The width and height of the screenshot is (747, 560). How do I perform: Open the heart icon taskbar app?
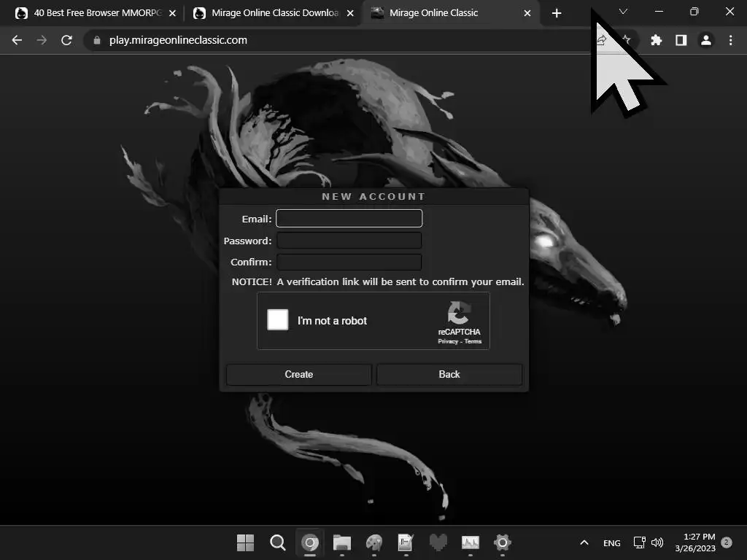click(438, 542)
